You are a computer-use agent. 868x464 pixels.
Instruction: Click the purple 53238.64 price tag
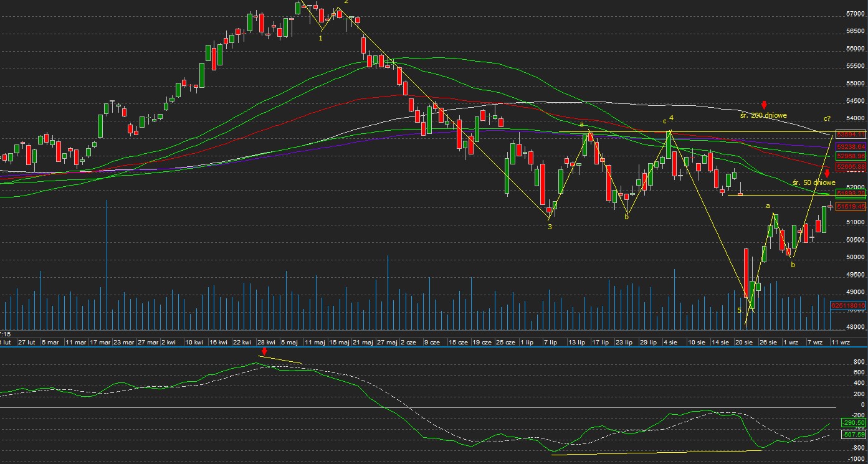pyautogui.click(x=851, y=146)
